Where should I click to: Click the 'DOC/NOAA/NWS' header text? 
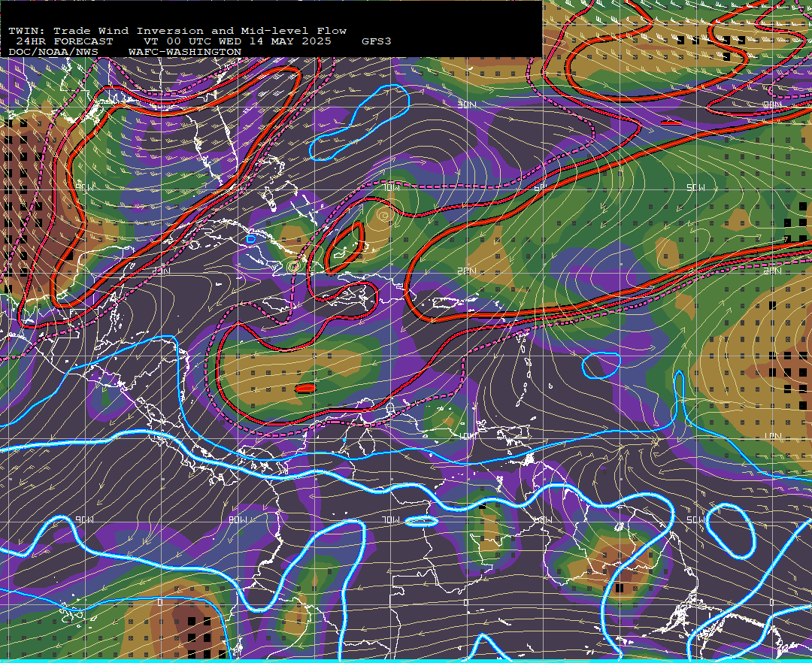click(x=53, y=52)
